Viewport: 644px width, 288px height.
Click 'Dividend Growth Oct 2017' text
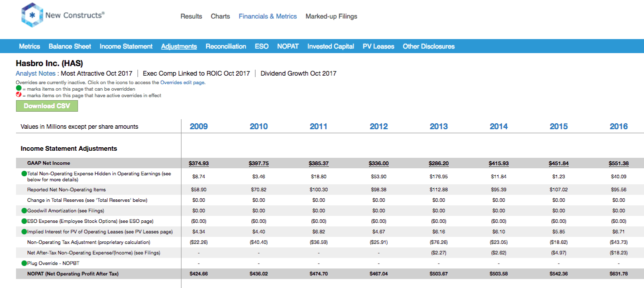pos(298,73)
